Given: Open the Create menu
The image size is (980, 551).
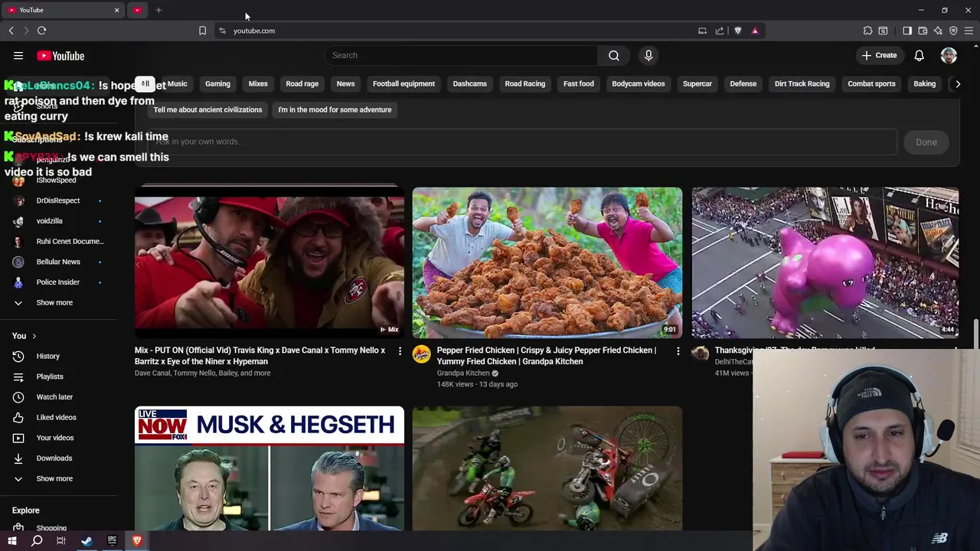Looking at the screenshot, I should 879,55.
